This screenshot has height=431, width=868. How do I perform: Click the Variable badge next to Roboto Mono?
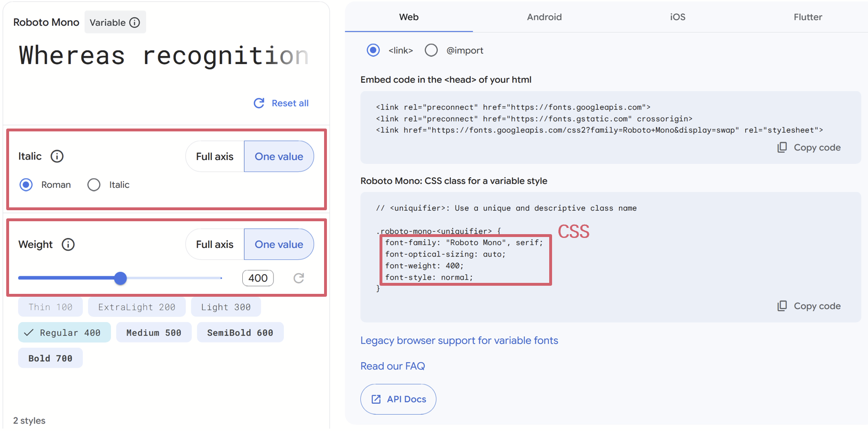[x=115, y=22]
